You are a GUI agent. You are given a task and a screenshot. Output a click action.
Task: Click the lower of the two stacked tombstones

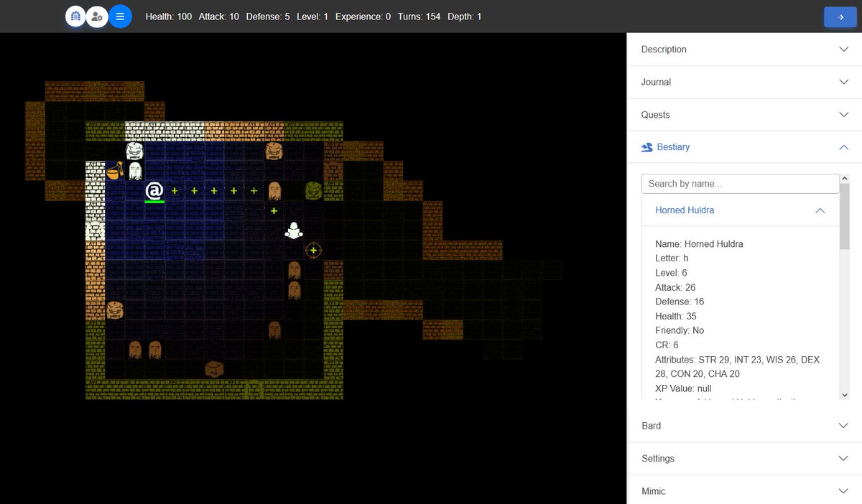click(294, 290)
